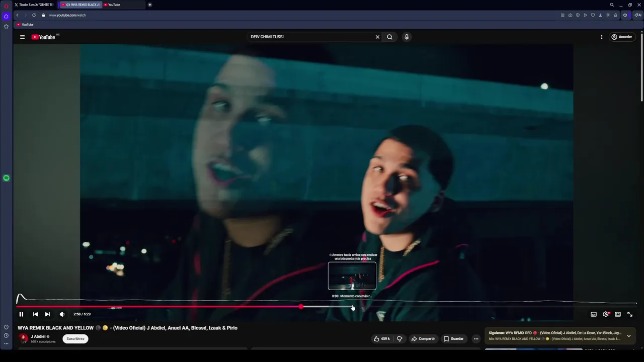The image size is (644, 362).
Task: Enter fullscreen mode for the video
Action: click(x=630, y=314)
